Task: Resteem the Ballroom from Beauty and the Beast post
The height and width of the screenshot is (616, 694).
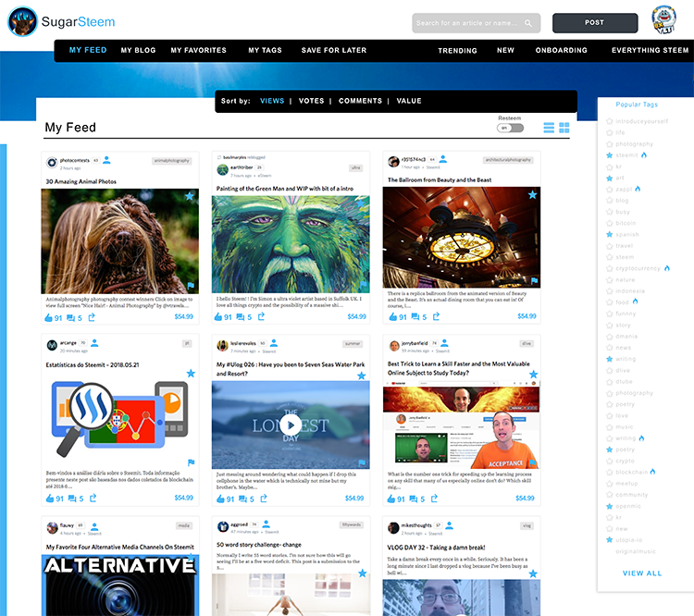Action: 436,316
